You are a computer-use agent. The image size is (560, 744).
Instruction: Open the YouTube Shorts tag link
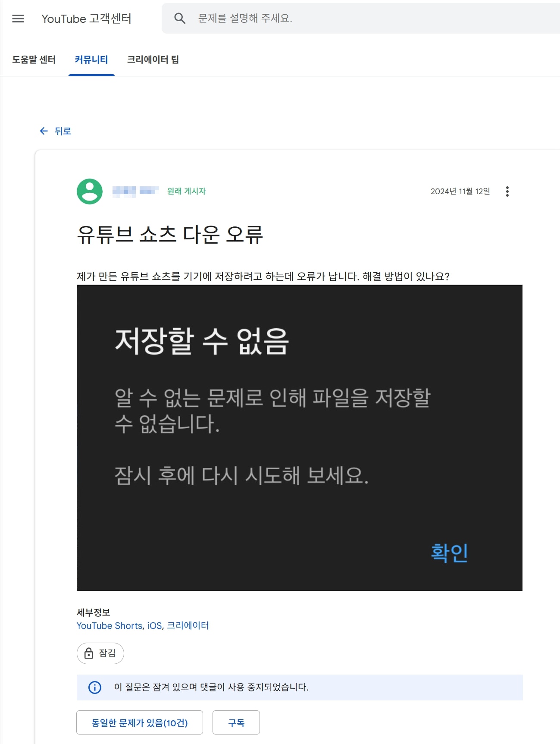pyautogui.click(x=109, y=625)
